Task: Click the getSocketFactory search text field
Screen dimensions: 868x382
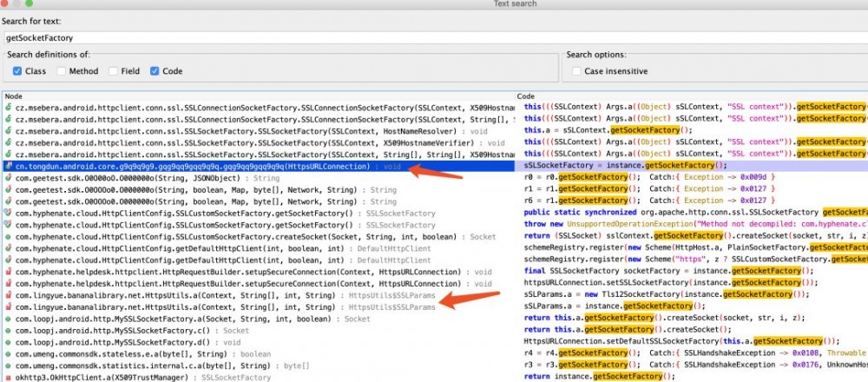Action: pos(434,37)
